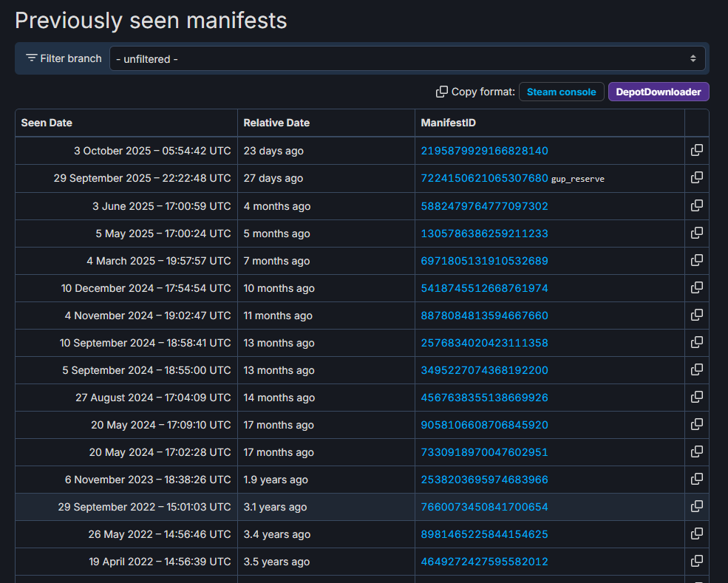
Task: Click '1.9 years ago' relative date cell
Action: pos(326,480)
